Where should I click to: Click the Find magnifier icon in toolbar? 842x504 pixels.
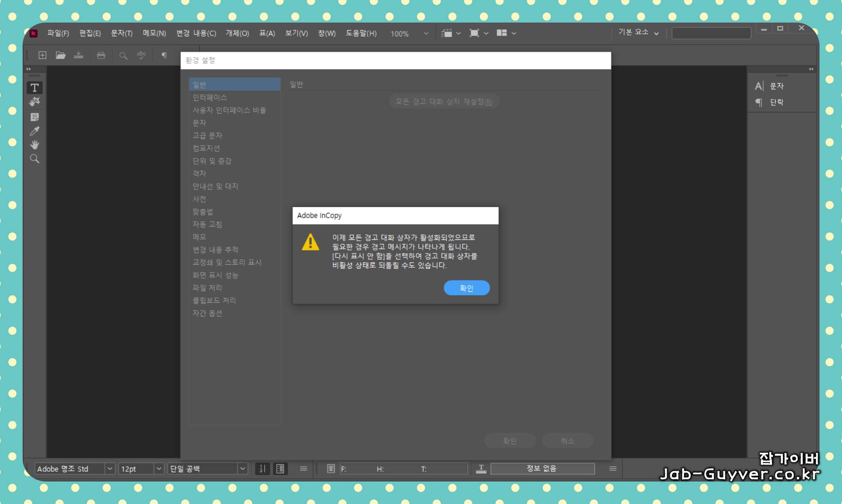click(124, 55)
